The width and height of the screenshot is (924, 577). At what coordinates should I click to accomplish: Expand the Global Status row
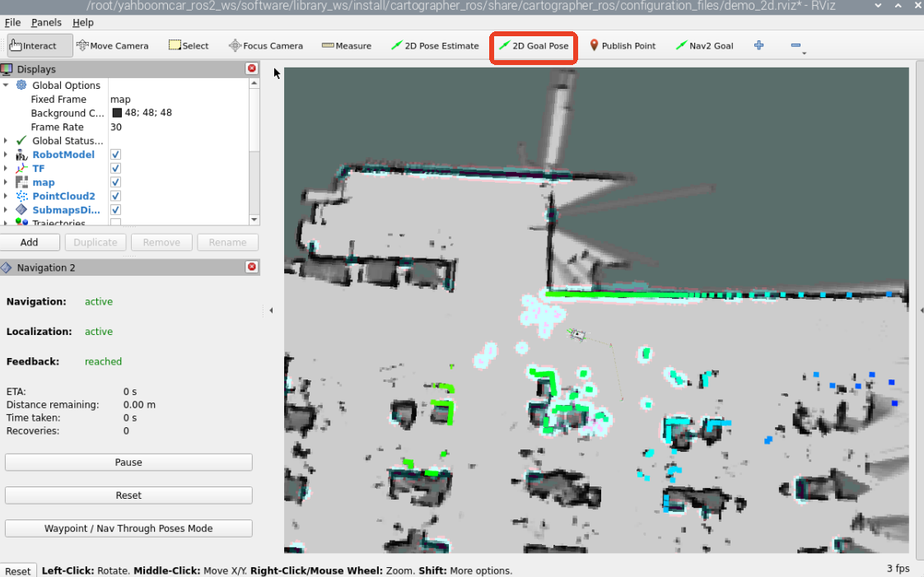tap(6, 140)
